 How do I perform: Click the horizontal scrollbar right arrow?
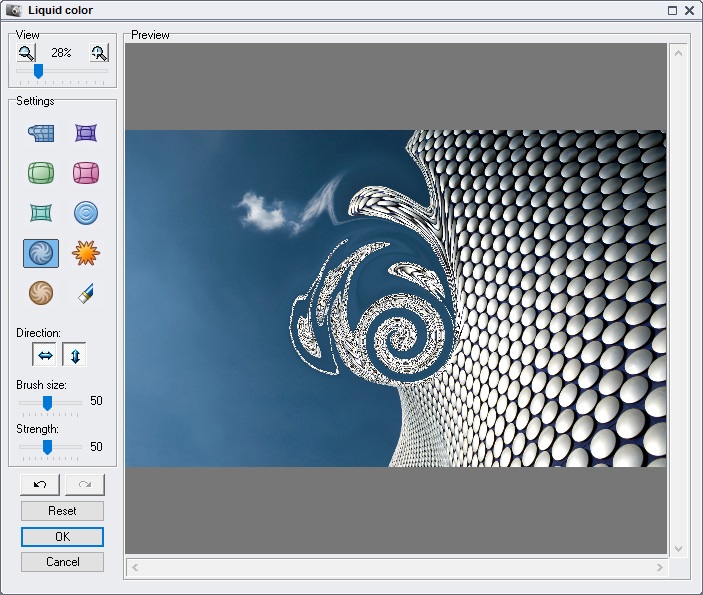(660, 568)
